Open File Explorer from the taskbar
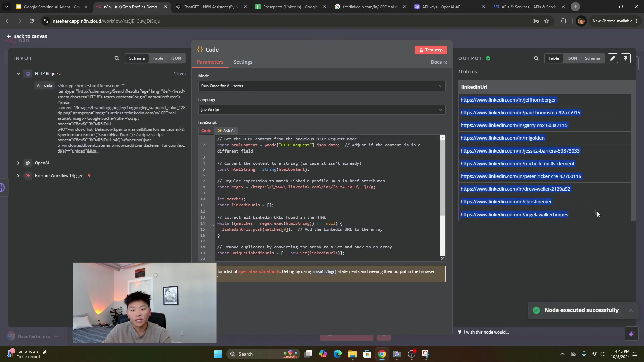 (352, 354)
